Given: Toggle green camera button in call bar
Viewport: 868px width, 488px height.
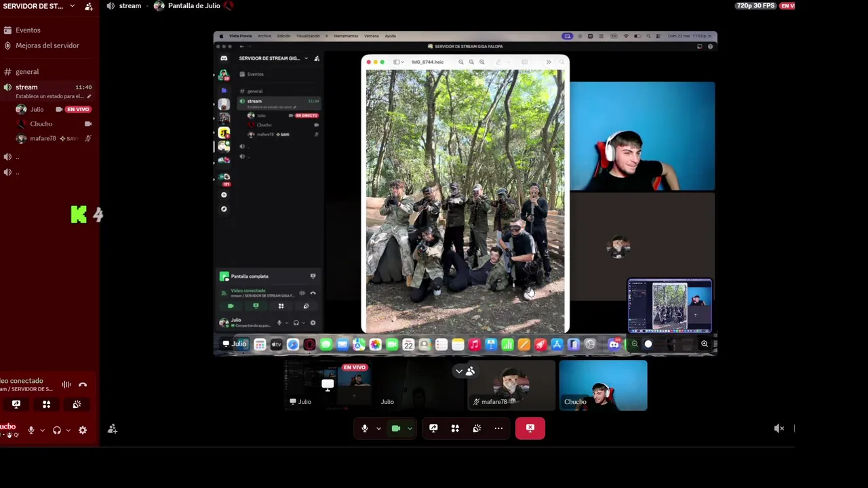Looking at the screenshot, I should [x=396, y=428].
